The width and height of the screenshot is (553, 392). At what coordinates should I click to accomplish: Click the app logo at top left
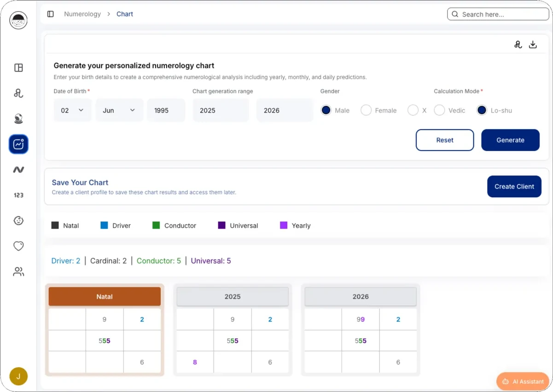coord(18,20)
